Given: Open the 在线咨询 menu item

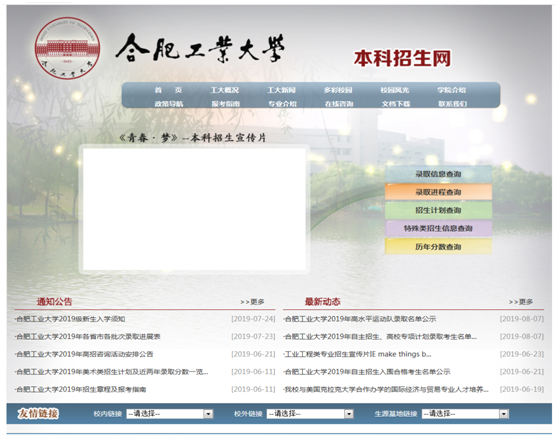Looking at the screenshot, I should 339,104.
